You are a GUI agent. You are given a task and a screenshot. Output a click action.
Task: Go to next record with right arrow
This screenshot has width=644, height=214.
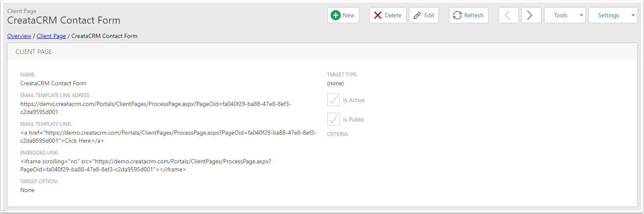tap(532, 15)
